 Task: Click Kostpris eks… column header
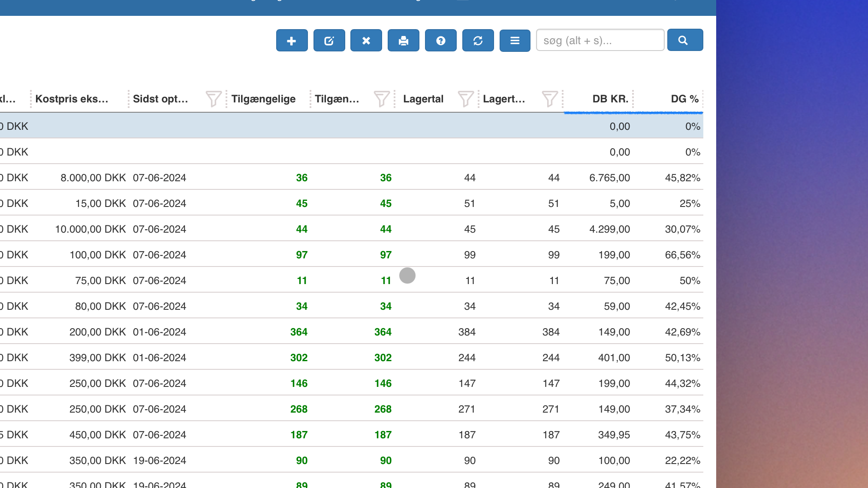[72, 99]
